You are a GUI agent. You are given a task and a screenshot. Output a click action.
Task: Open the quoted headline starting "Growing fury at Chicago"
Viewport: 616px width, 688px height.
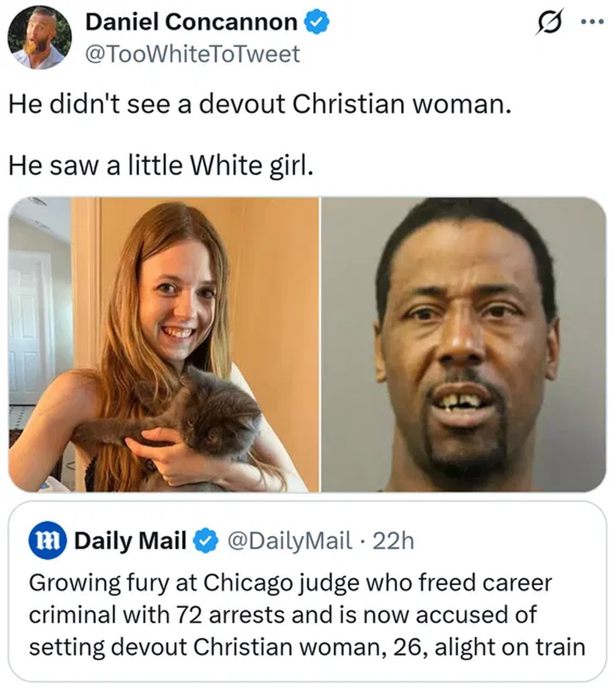290,582
